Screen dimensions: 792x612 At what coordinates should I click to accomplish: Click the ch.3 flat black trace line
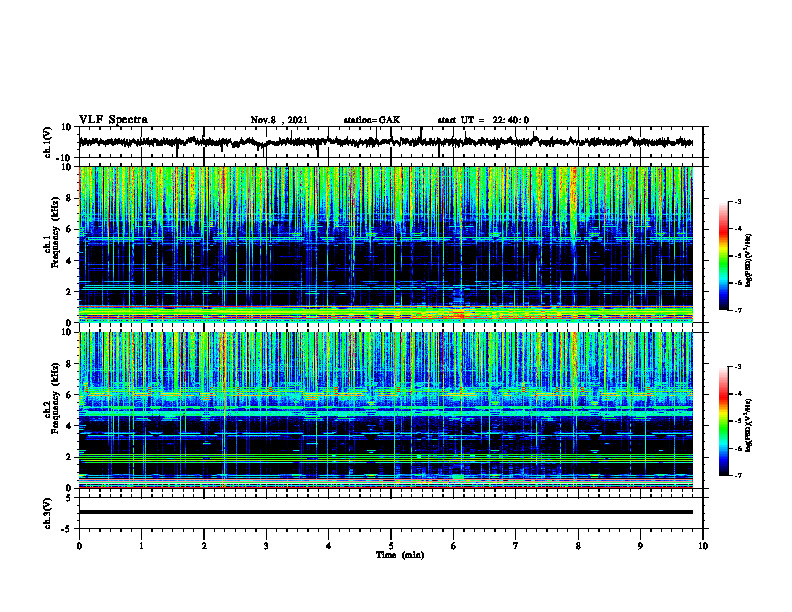[x=385, y=512]
